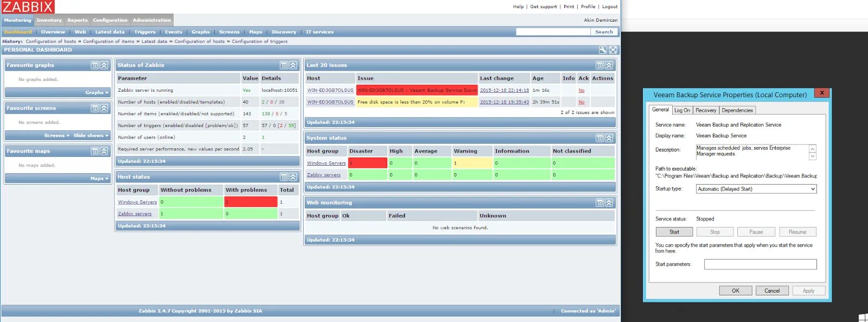Screen dimensions: 868x322
Task: Collapse the Favourite graphs widget
Action: pyautogui.click(x=104, y=65)
